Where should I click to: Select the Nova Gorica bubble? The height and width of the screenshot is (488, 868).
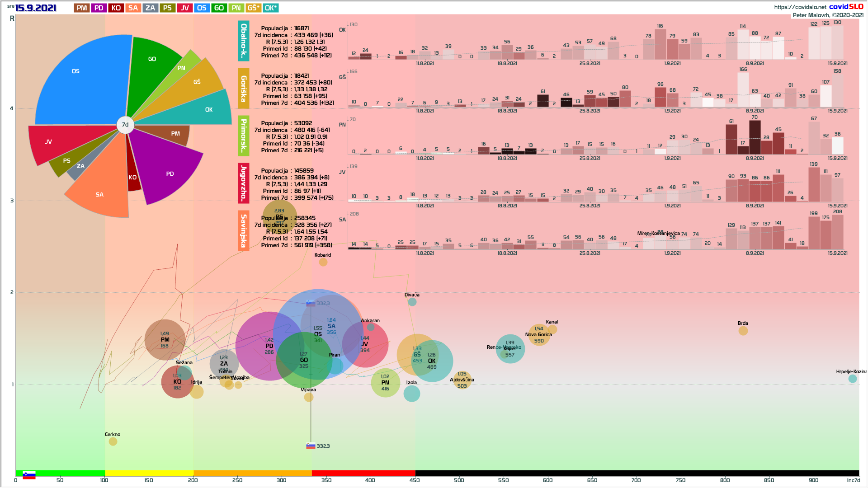click(539, 336)
